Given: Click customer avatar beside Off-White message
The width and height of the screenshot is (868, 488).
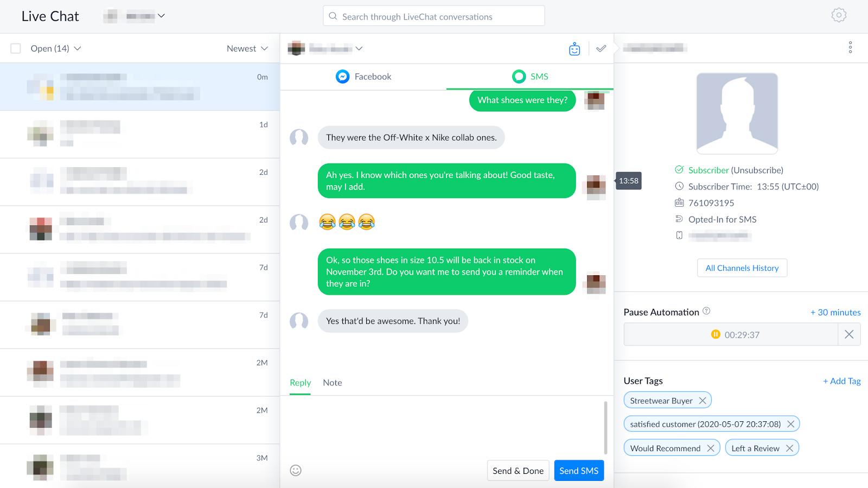Looking at the screenshot, I should pyautogui.click(x=299, y=138).
